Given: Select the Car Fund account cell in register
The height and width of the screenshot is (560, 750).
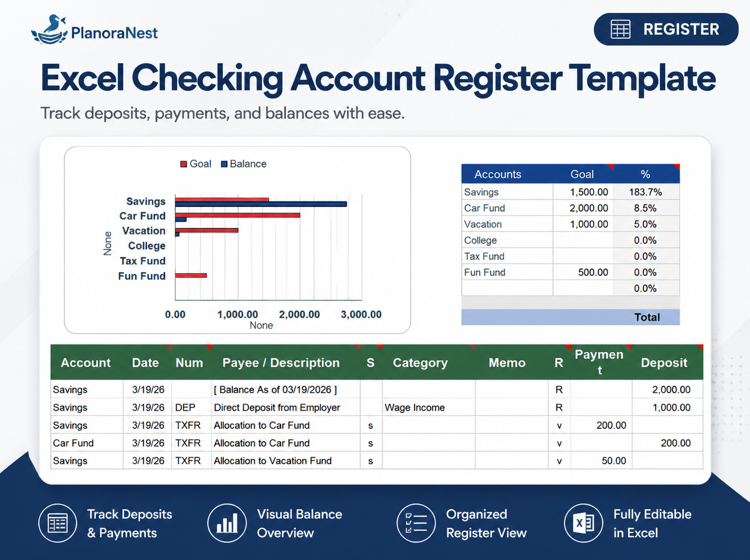Looking at the screenshot, I should point(87,443).
